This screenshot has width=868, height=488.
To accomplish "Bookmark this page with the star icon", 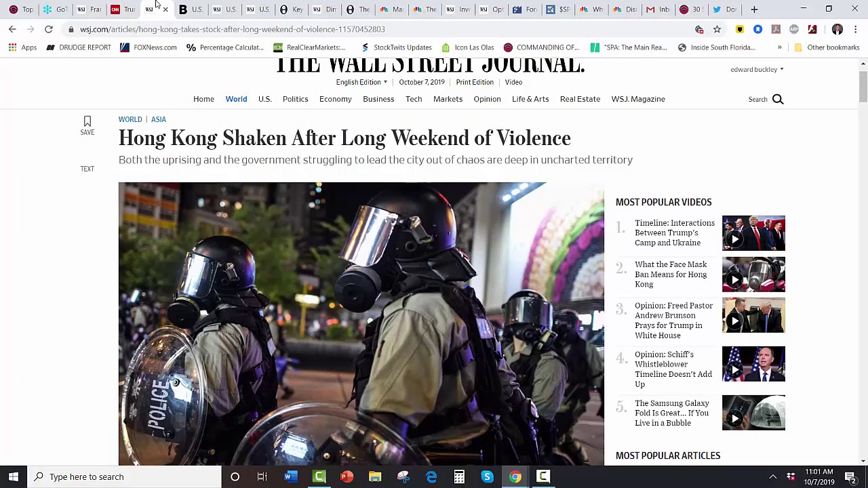I will pos(717,29).
